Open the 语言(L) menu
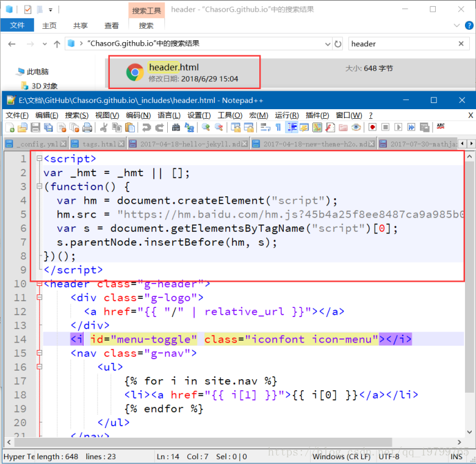 click(169, 116)
